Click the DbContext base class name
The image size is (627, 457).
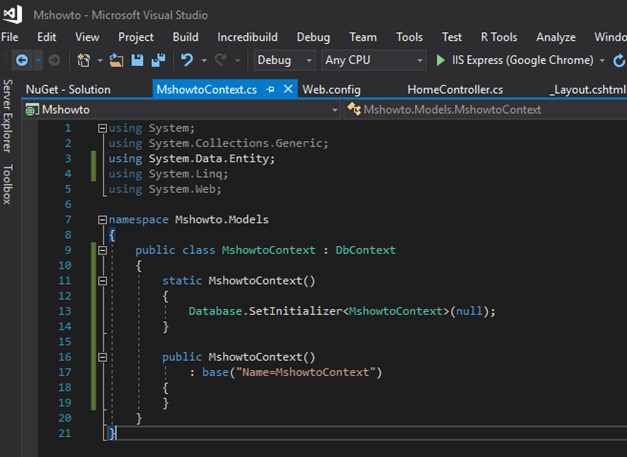click(365, 250)
